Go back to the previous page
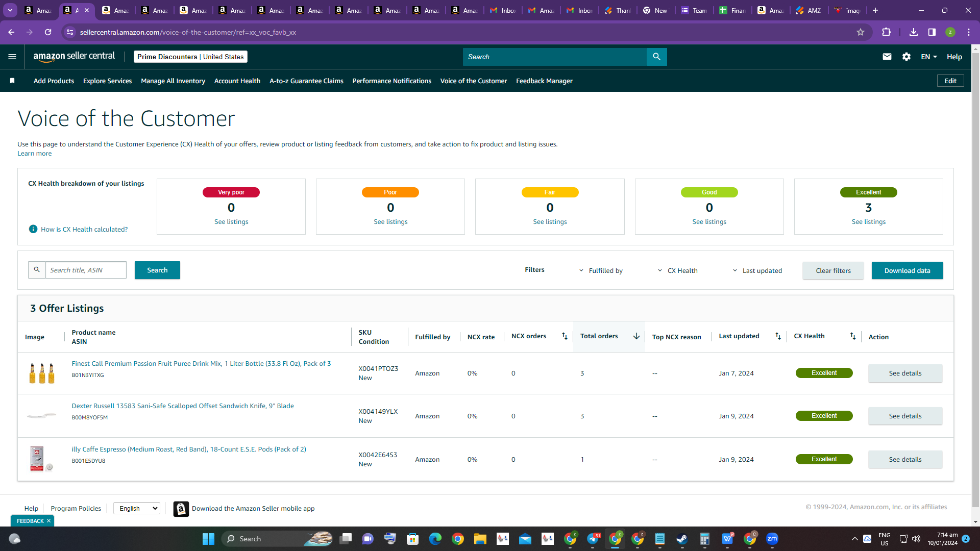980x551 pixels. (11, 32)
